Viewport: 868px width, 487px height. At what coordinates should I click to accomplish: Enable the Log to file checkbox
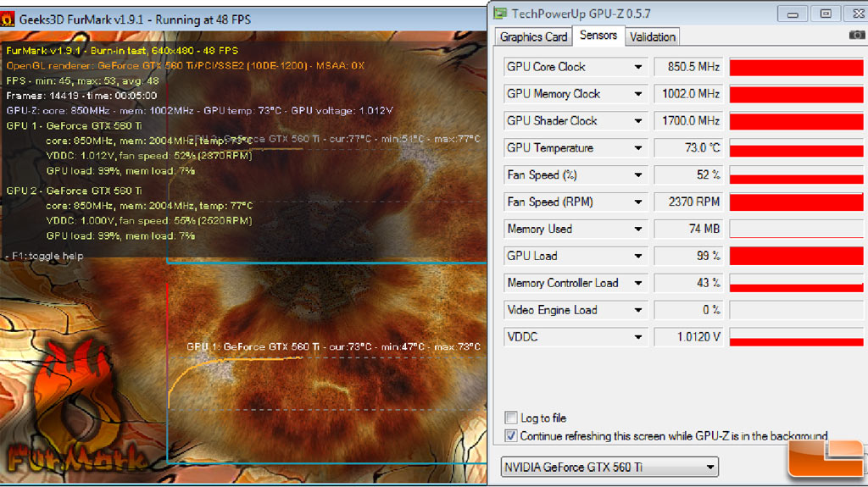click(511, 418)
